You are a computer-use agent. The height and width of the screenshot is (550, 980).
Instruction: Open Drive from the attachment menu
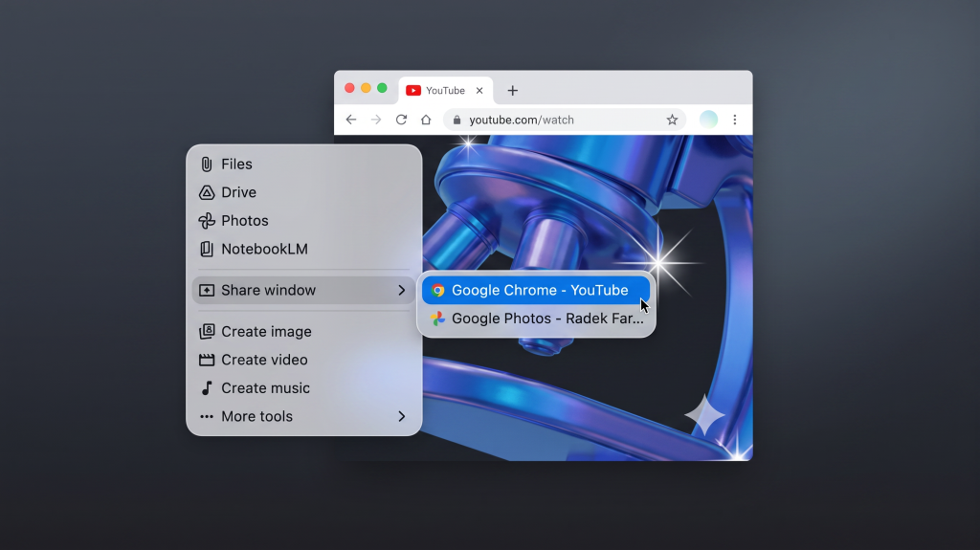pos(238,192)
